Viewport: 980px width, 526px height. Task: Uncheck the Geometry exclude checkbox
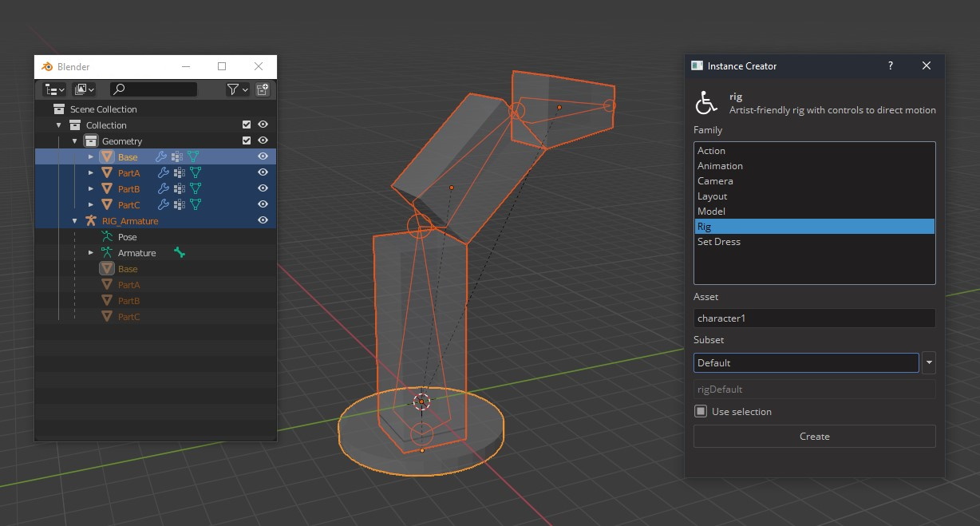click(247, 140)
